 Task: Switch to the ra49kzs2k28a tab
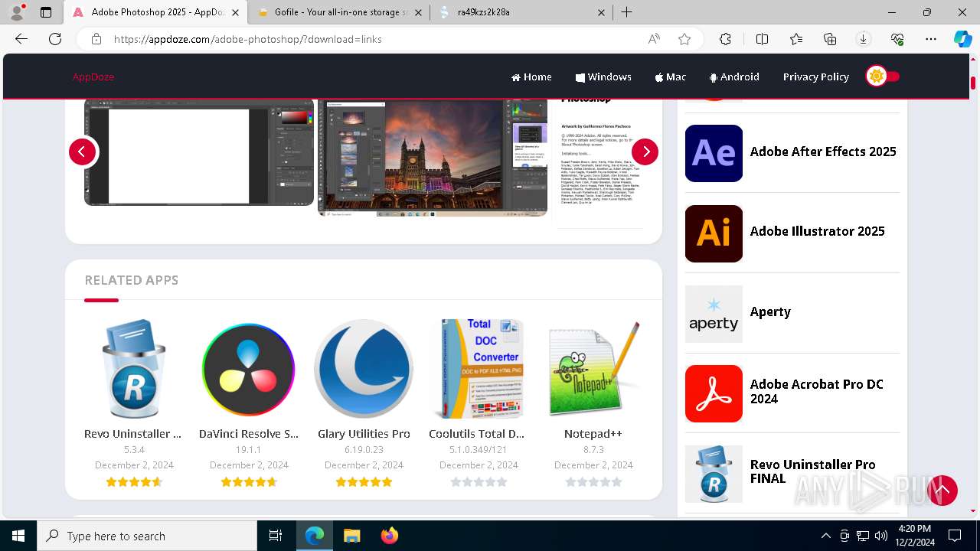(522, 12)
